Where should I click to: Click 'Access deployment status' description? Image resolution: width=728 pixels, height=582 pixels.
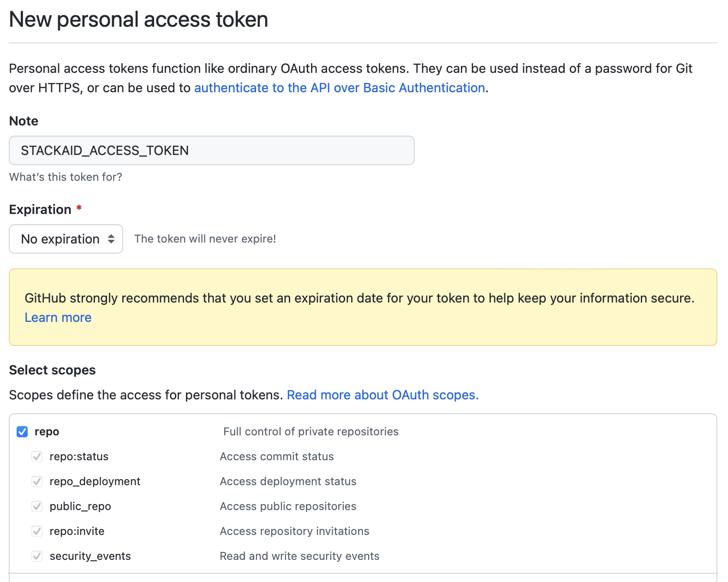tap(288, 481)
